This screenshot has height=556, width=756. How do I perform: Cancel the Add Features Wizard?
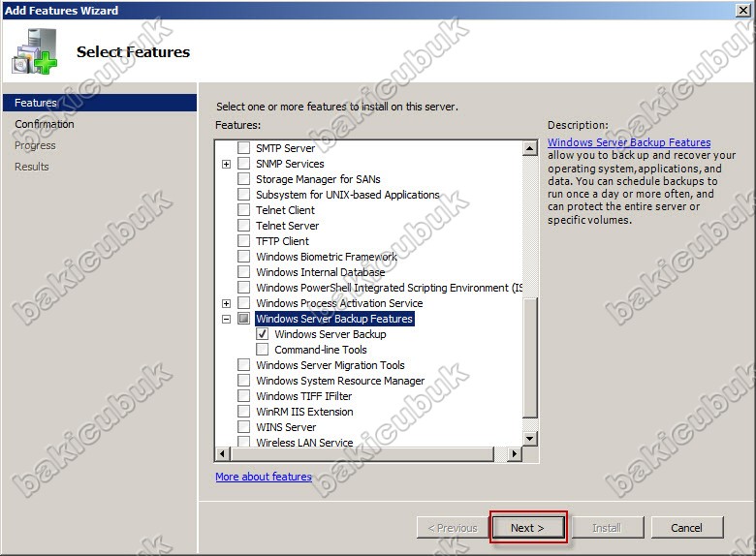(x=687, y=528)
